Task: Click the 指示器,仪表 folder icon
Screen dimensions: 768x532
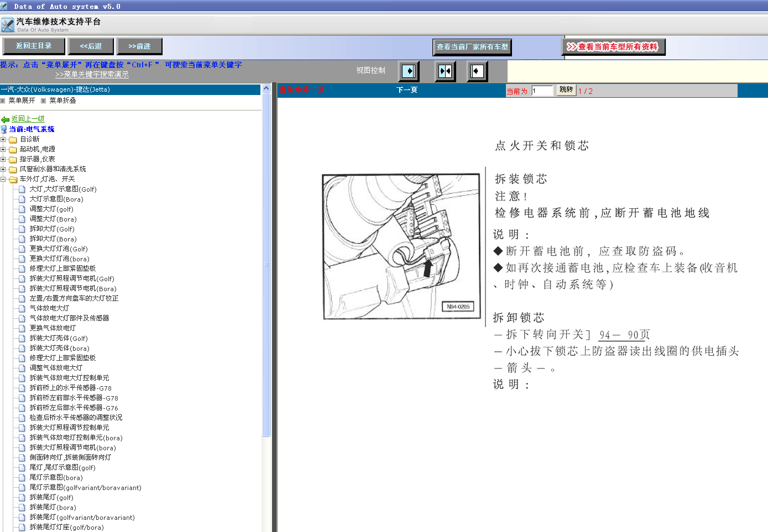Action: tap(13, 159)
